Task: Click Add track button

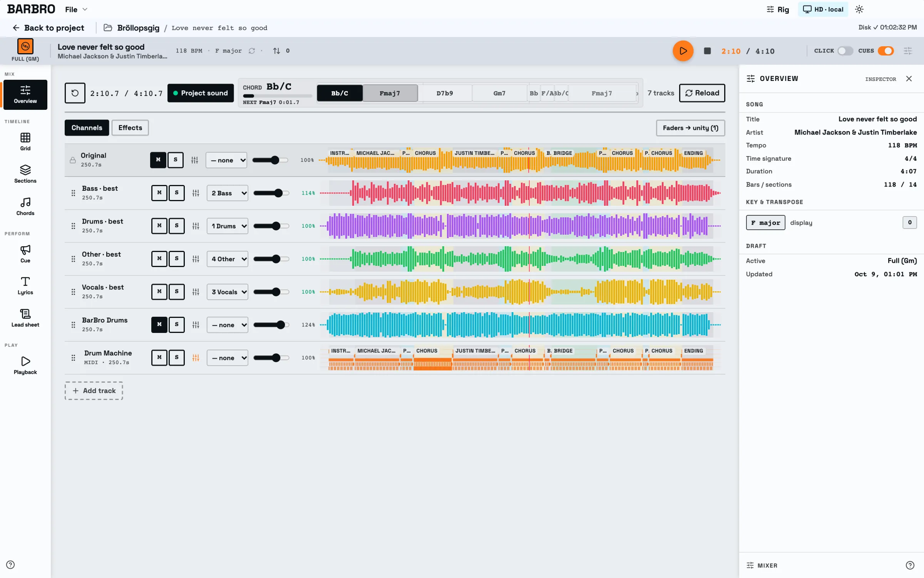Action: click(x=94, y=391)
